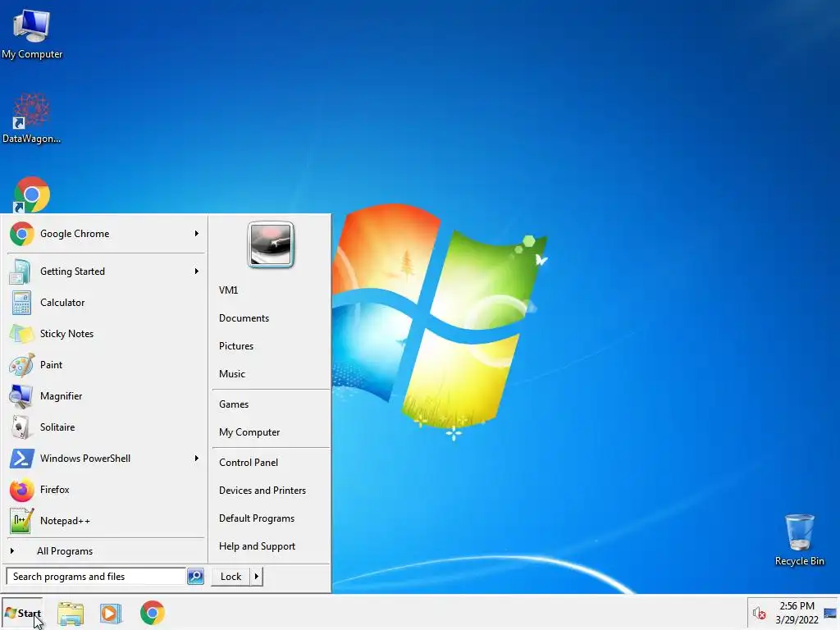This screenshot has width=840, height=630.
Task: Launch Paint from Start menu
Action: click(105, 365)
